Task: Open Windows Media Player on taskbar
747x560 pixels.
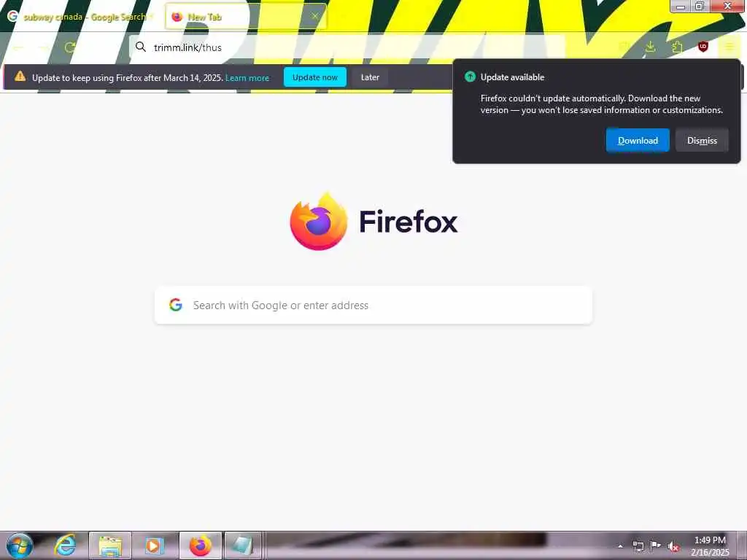Action: click(154, 545)
